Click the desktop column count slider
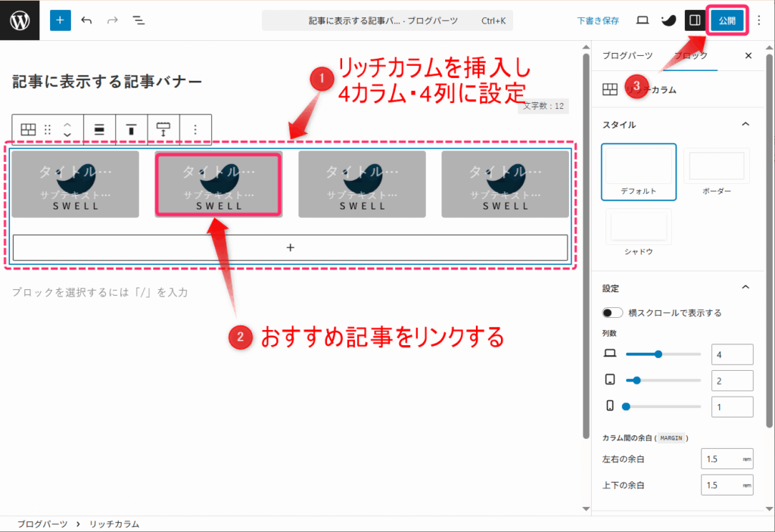 pyautogui.click(x=663, y=354)
